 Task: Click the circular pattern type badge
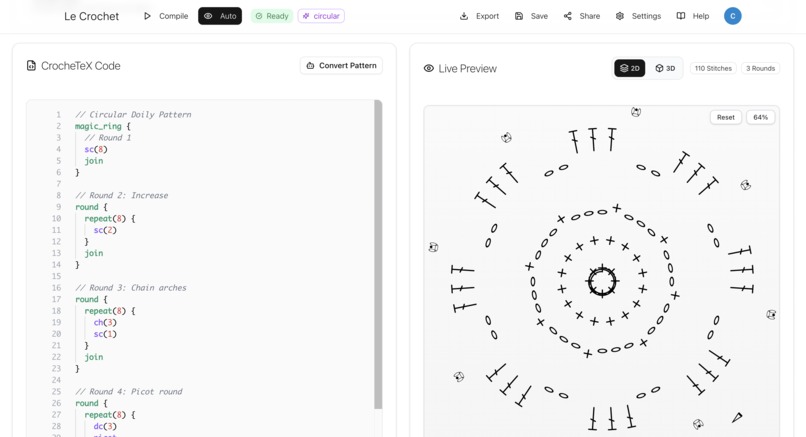pyautogui.click(x=321, y=16)
